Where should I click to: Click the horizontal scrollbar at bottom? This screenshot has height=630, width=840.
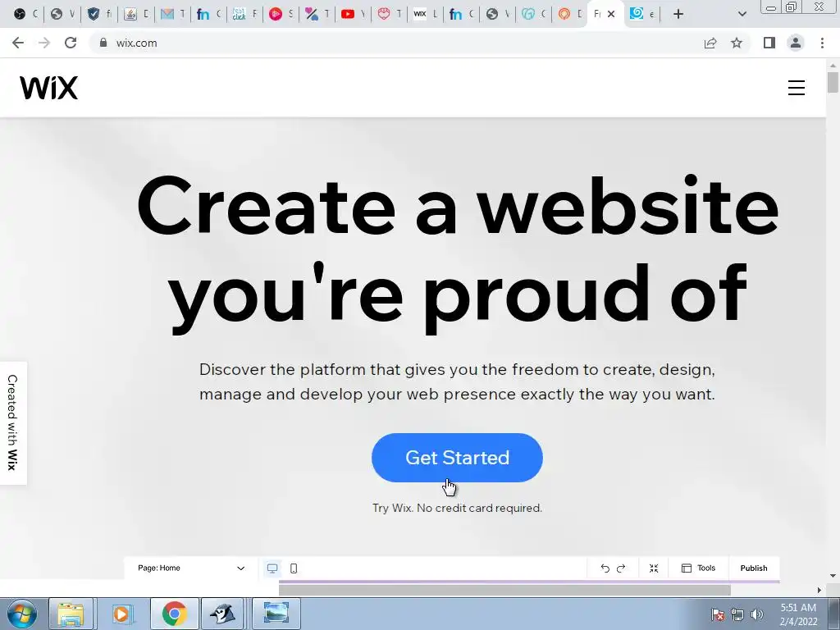[504, 590]
